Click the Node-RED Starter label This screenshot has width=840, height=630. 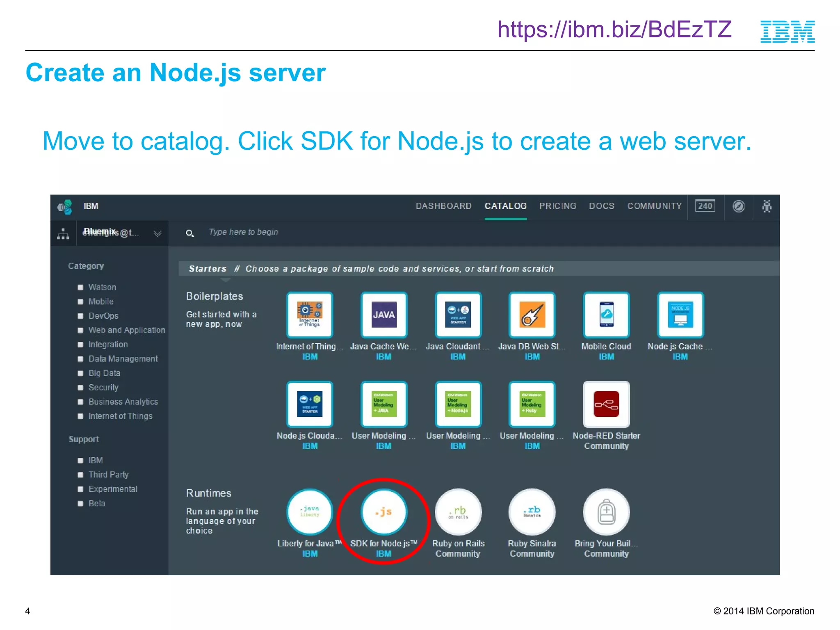606,436
